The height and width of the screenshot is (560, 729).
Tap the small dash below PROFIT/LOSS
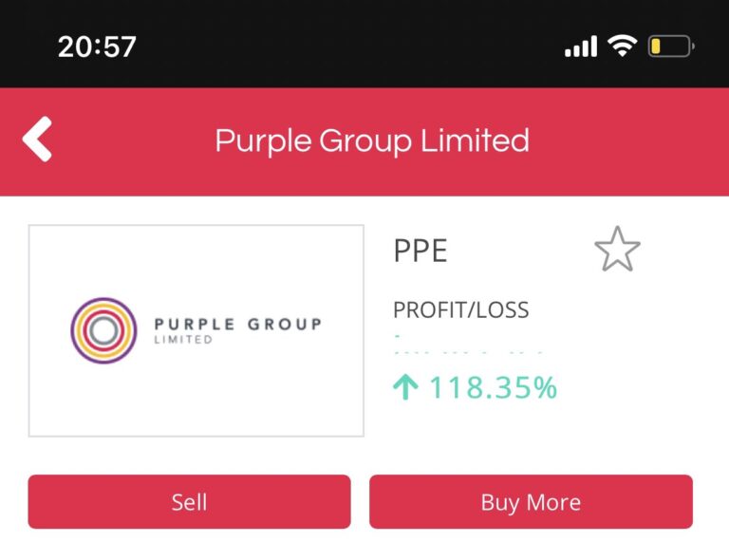[x=397, y=336]
